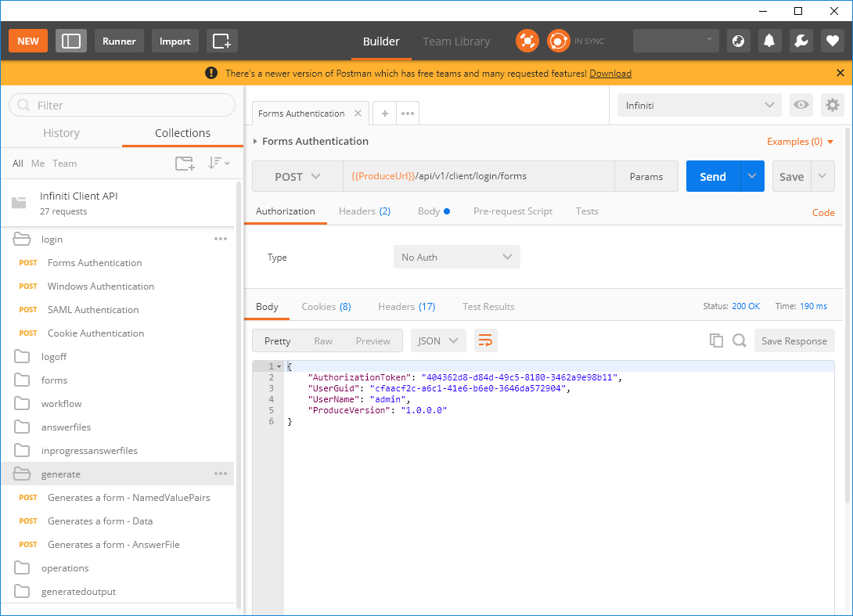Click the new collection folder icon
Image resolution: width=853 pixels, height=616 pixels.
tap(185, 163)
